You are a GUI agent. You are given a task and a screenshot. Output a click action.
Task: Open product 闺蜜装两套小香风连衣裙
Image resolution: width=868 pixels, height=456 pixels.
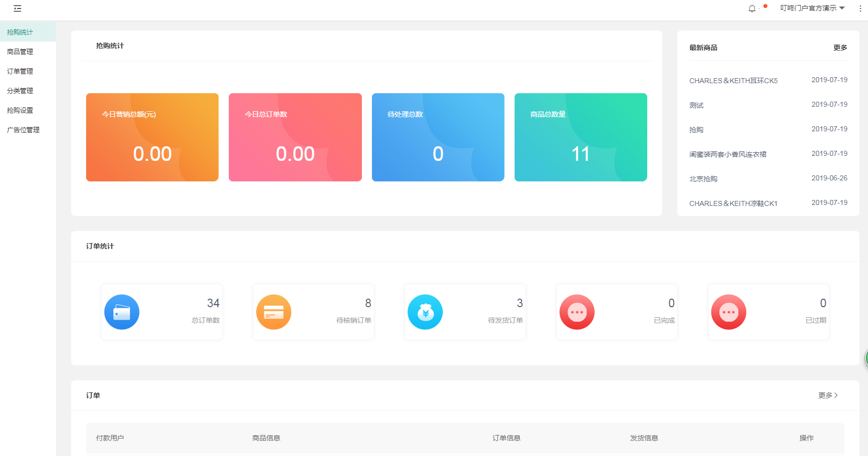point(728,154)
